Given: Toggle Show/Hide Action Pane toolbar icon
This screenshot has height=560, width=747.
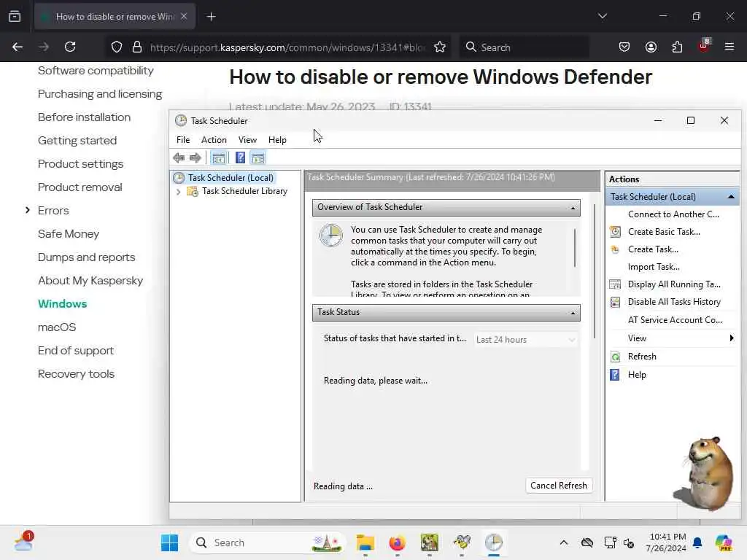Looking at the screenshot, I should [258, 157].
